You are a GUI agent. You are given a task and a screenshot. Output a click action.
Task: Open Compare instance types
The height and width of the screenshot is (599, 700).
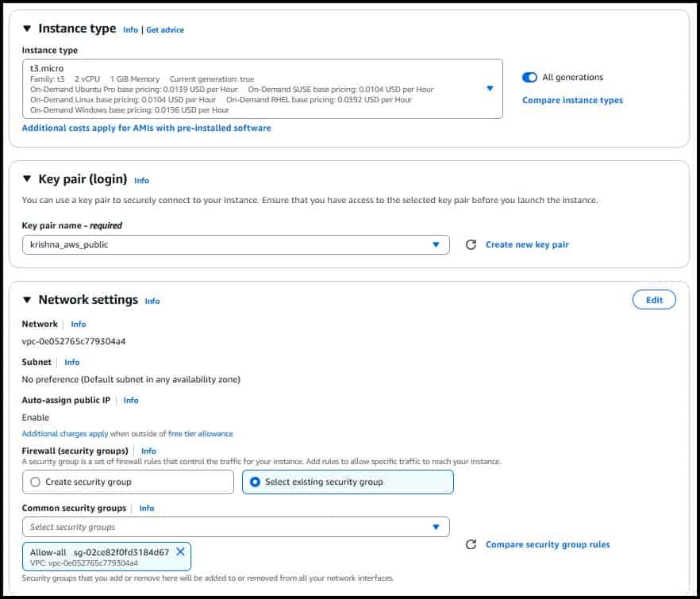[x=574, y=100]
